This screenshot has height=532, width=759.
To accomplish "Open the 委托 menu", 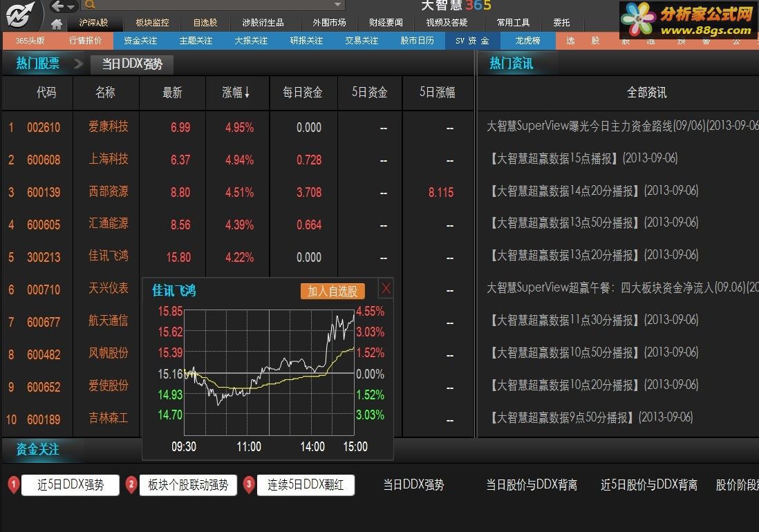I will click(x=561, y=23).
